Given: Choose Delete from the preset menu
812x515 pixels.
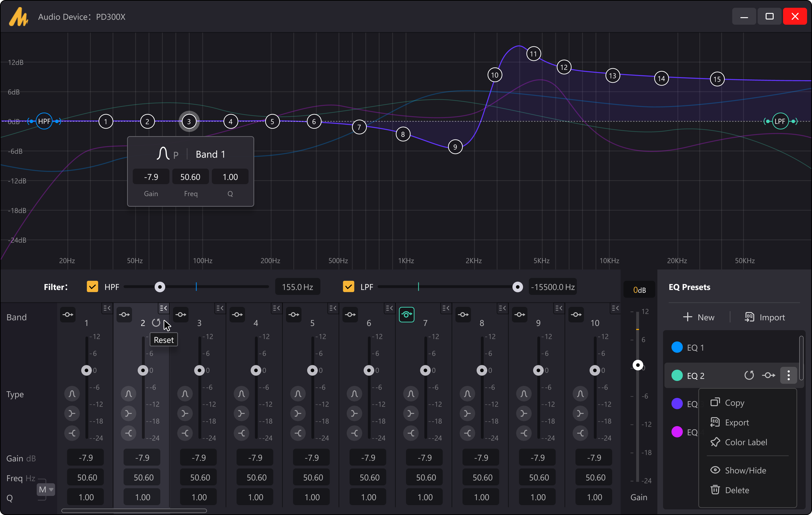Looking at the screenshot, I should click(x=747, y=490).
